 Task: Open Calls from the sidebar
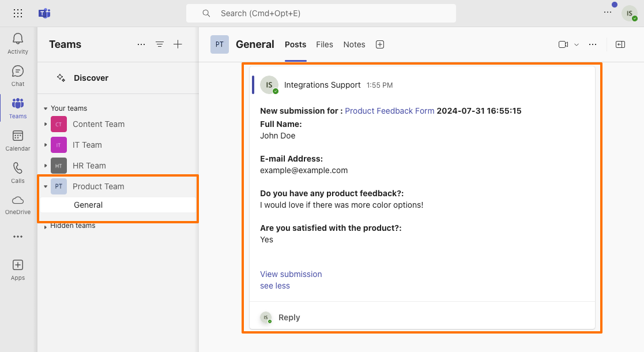[x=18, y=173]
